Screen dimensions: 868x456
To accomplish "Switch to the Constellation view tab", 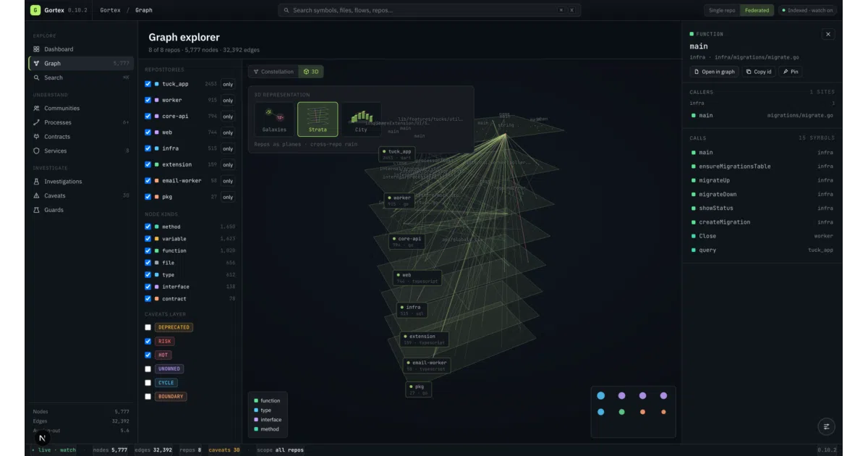I will 273,72.
